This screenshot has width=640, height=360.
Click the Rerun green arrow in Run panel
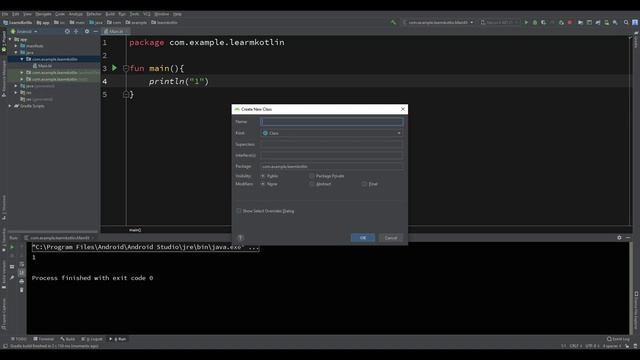tap(12, 247)
